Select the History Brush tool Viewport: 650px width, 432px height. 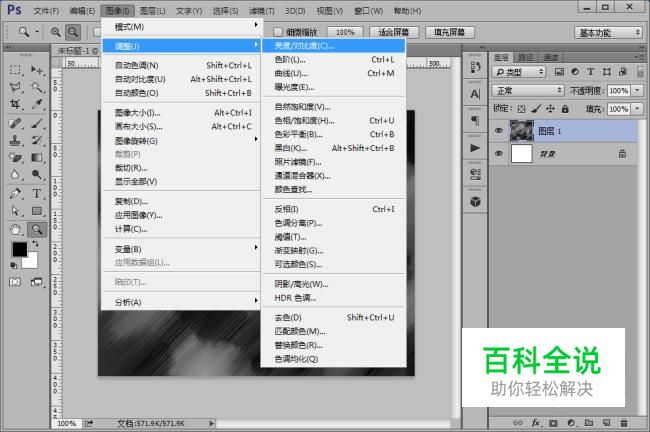click(37, 140)
